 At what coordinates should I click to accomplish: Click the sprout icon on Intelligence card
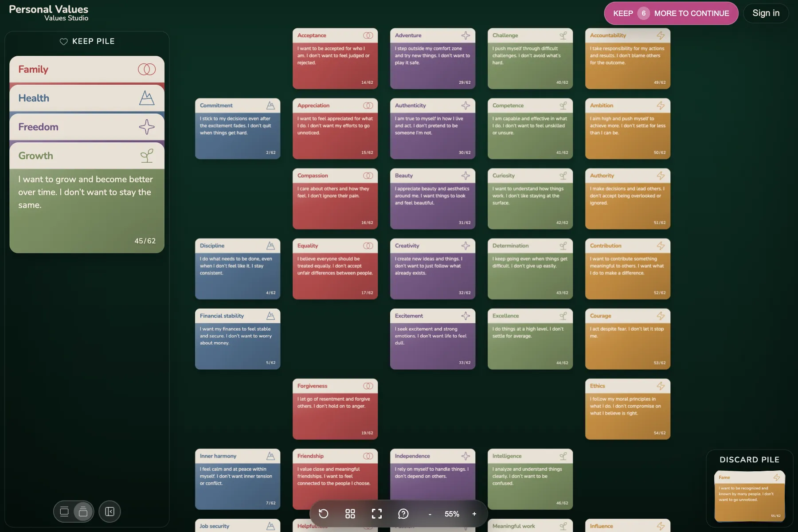[x=563, y=456]
